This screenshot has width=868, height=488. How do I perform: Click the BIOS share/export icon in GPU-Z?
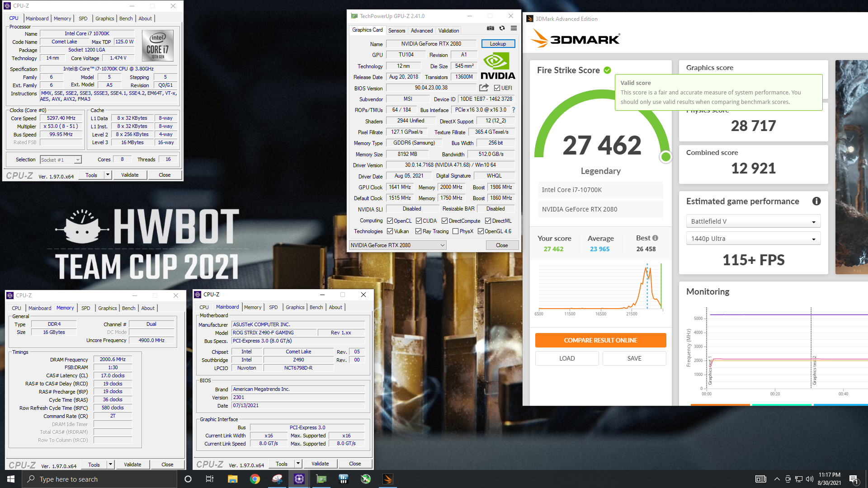pos(484,88)
